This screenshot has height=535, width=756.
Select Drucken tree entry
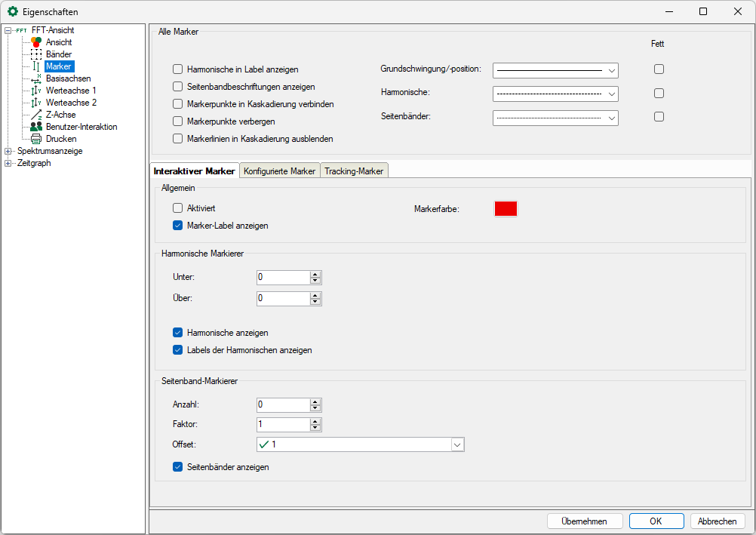[x=61, y=139]
